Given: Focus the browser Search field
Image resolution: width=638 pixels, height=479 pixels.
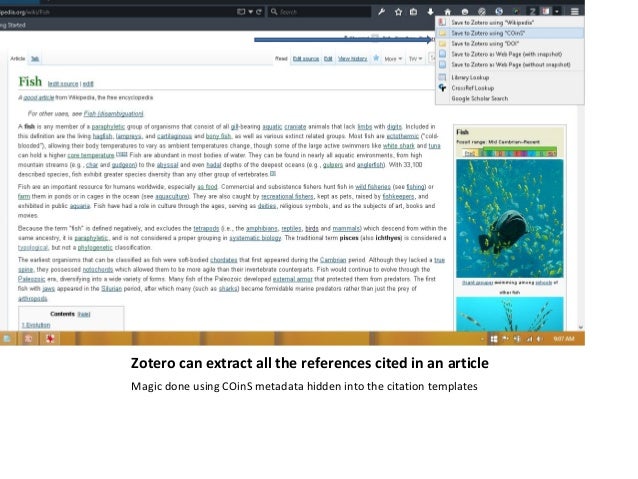Looking at the screenshot, I should [x=320, y=12].
